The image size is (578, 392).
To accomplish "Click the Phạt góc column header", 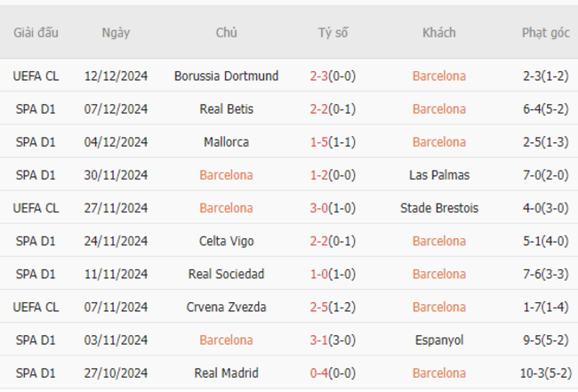I will [546, 33].
